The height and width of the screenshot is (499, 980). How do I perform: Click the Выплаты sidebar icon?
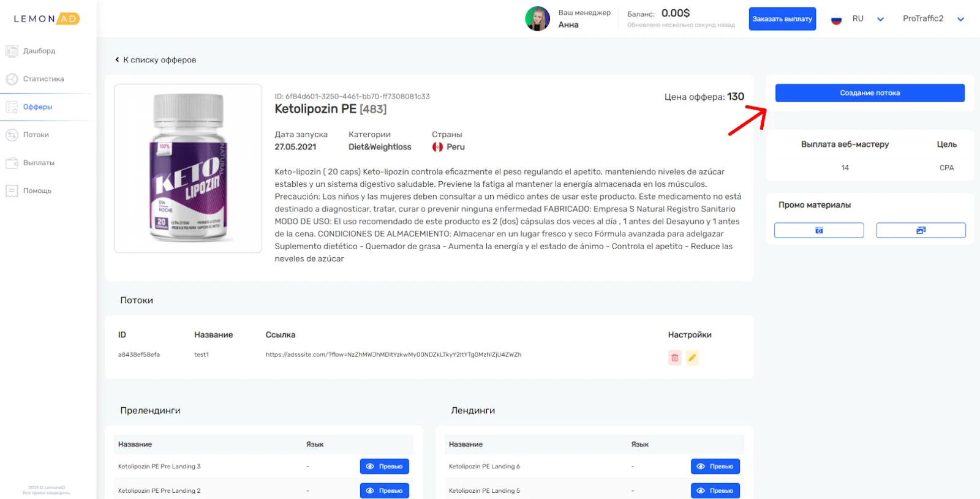pos(12,163)
